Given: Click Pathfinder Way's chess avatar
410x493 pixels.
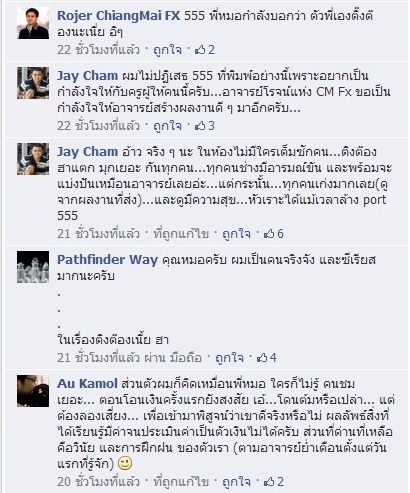Looking at the screenshot, I should (33, 267).
